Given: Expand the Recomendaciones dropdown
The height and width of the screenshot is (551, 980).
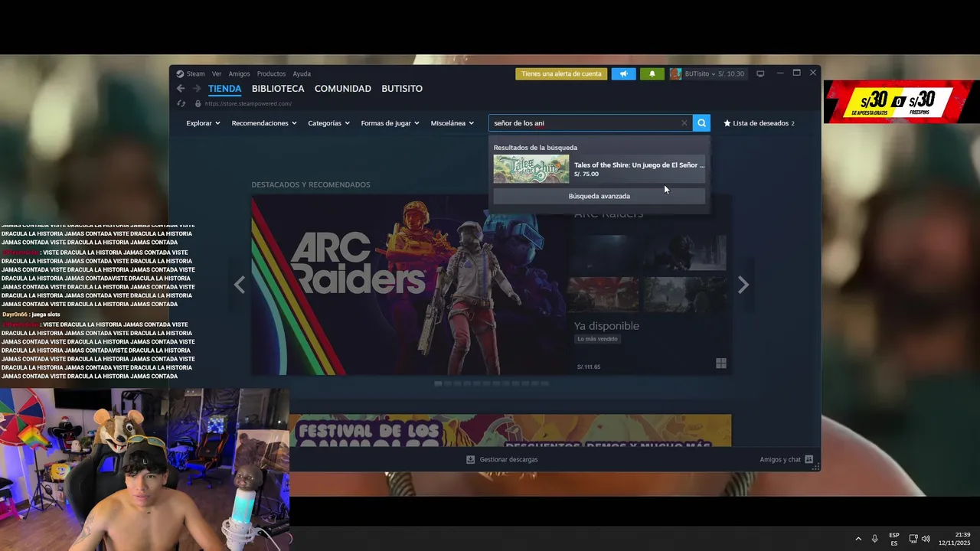Looking at the screenshot, I should tap(264, 123).
